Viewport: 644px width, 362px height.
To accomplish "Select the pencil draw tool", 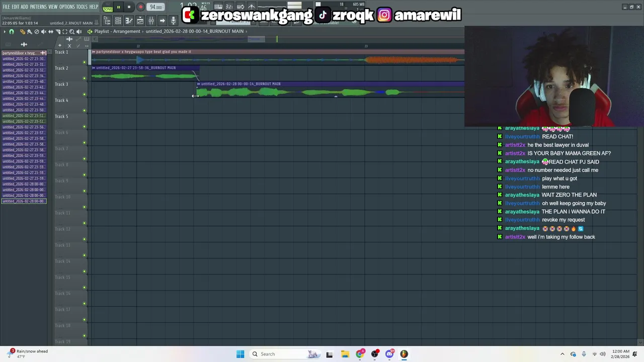I will pyautogui.click(x=22, y=32).
